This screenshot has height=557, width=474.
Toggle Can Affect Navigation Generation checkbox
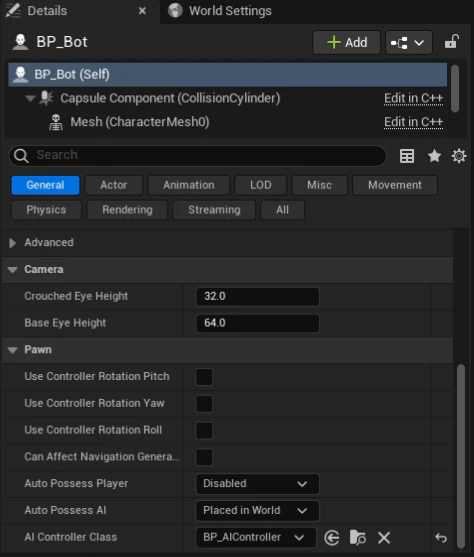click(x=204, y=457)
